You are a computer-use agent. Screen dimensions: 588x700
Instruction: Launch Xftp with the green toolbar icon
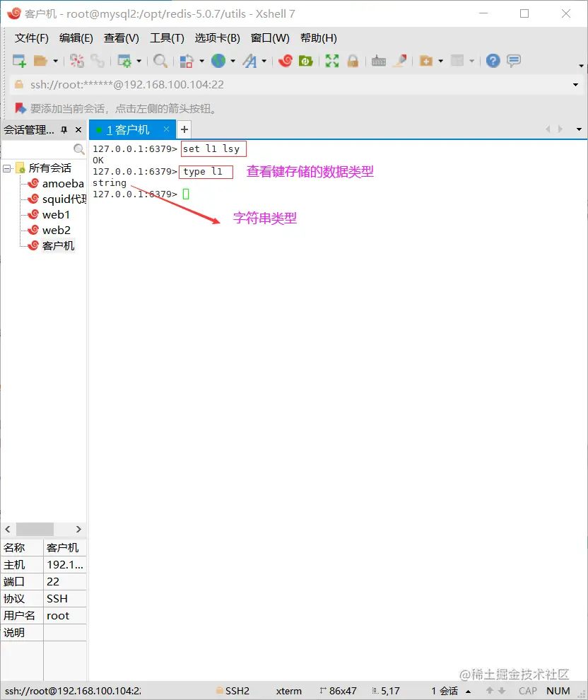point(305,61)
